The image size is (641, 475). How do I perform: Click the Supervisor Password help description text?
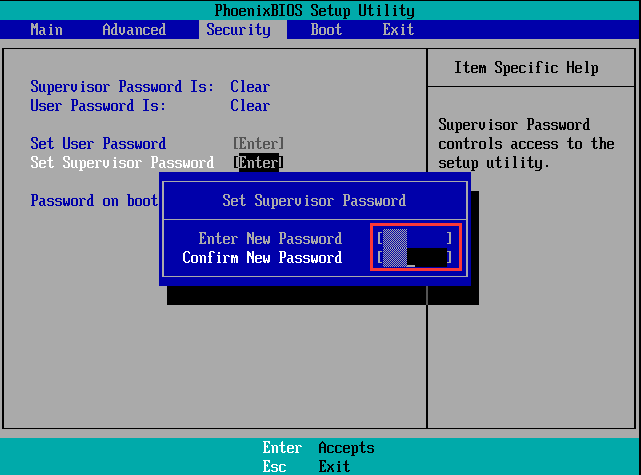[526, 144]
